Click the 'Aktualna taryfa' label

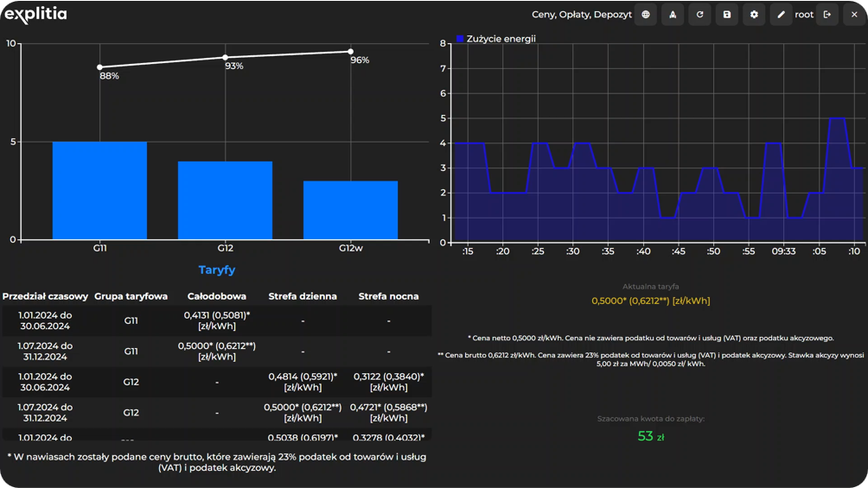coord(650,287)
